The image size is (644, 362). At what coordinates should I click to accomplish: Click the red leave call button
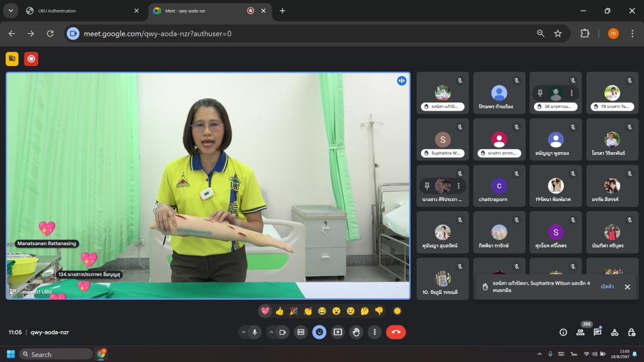tap(396, 332)
